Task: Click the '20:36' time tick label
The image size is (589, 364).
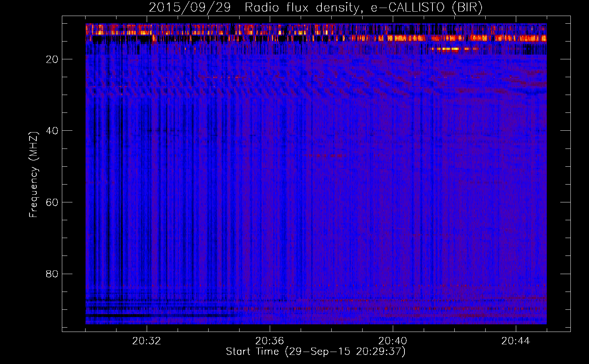Action: point(270,341)
